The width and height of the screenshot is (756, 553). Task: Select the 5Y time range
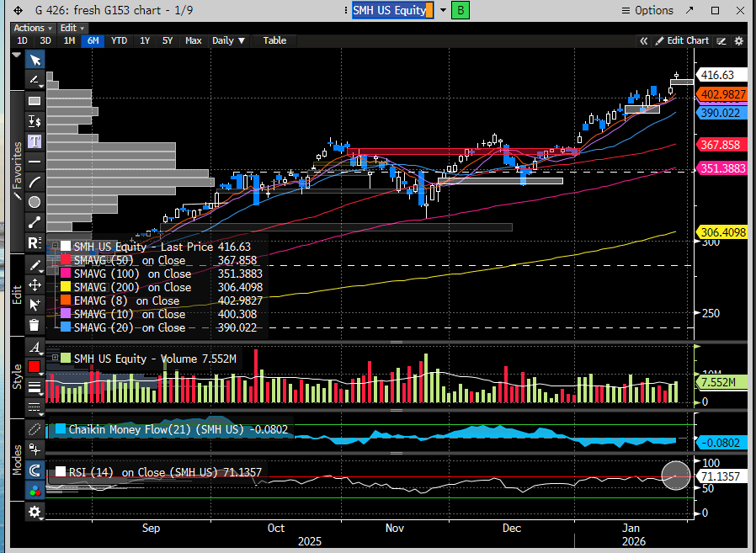(x=168, y=40)
